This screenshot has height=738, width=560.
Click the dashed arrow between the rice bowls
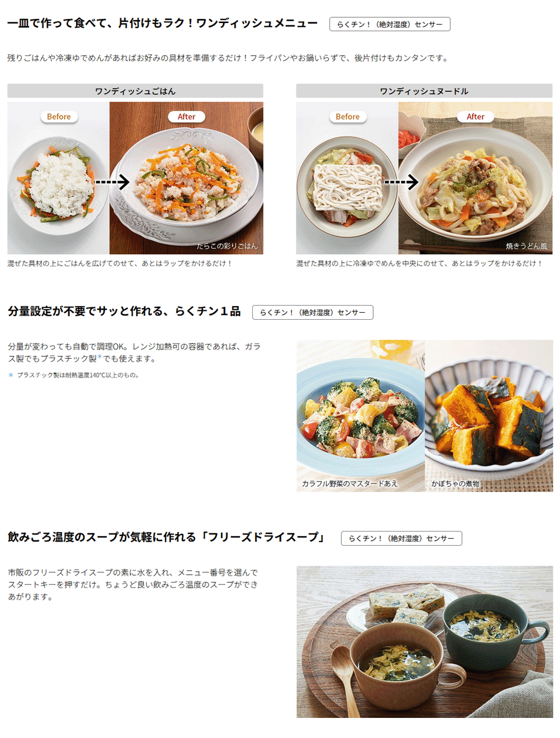(x=112, y=182)
